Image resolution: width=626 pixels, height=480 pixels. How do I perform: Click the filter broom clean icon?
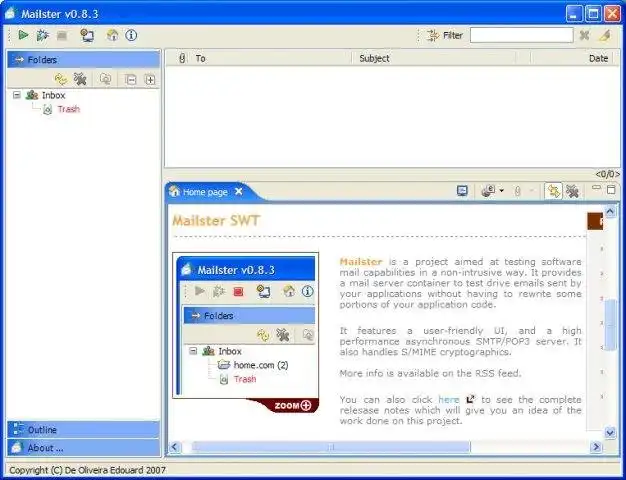605,35
